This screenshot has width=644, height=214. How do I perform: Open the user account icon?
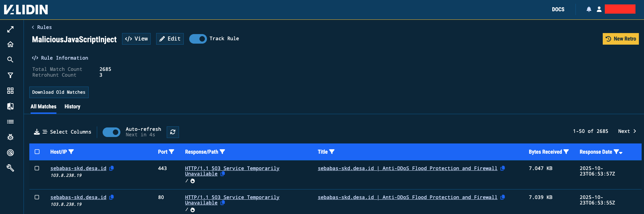tap(599, 10)
